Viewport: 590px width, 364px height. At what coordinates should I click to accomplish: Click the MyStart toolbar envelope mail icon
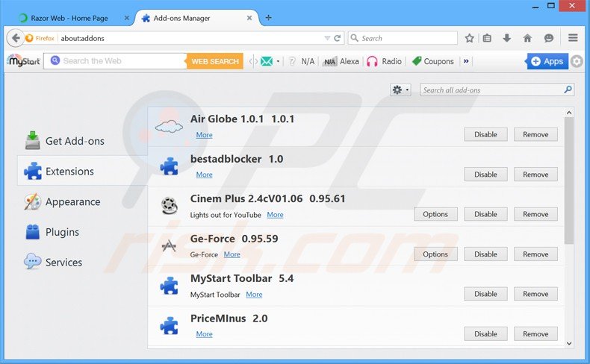(x=267, y=61)
